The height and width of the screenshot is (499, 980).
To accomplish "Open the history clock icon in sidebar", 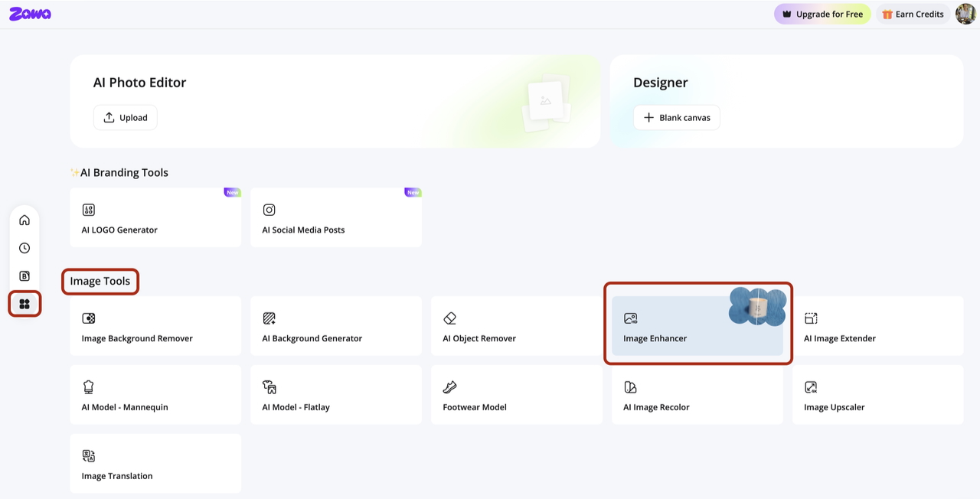I will 24,248.
